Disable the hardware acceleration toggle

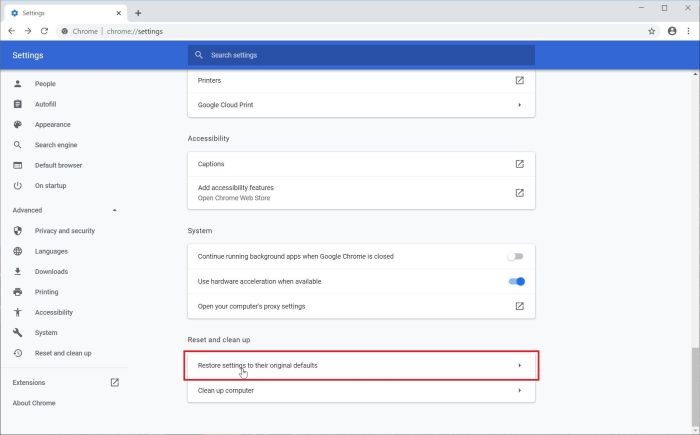[517, 281]
